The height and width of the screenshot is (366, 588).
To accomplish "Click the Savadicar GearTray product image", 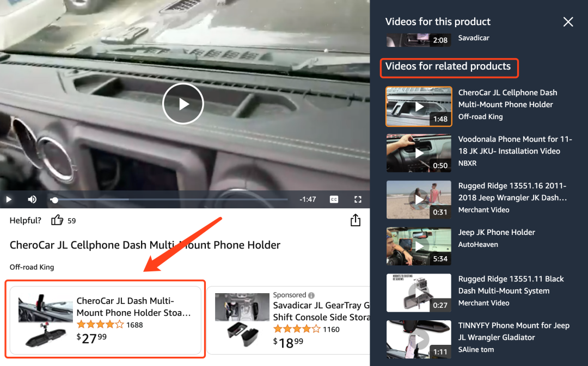I will pyautogui.click(x=242, y=320).
